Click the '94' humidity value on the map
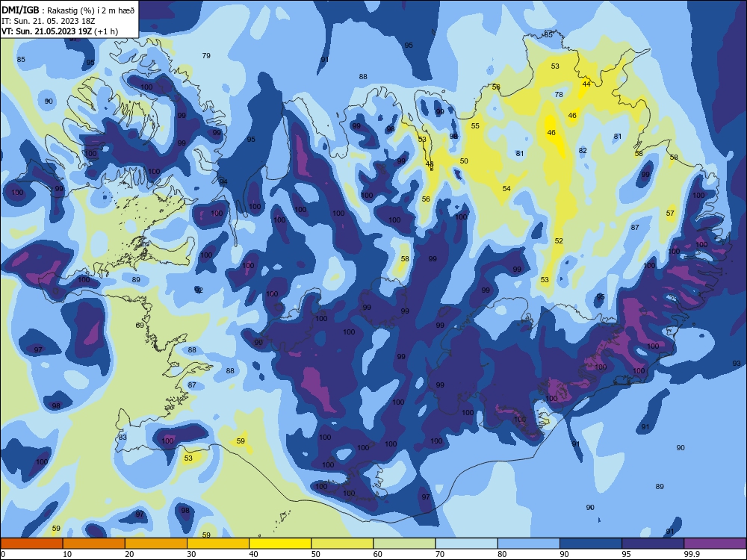Screen dimensions: 747x560 pos(223,182)
